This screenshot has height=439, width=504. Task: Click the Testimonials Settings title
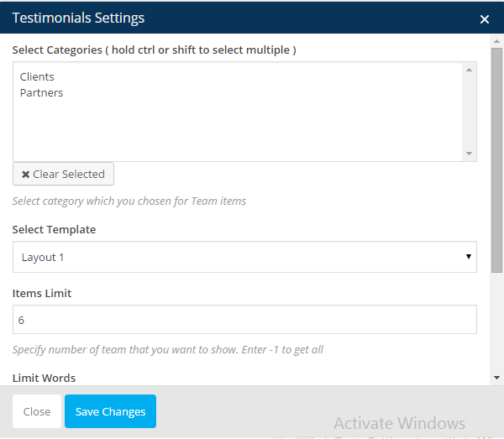(78, 18)
